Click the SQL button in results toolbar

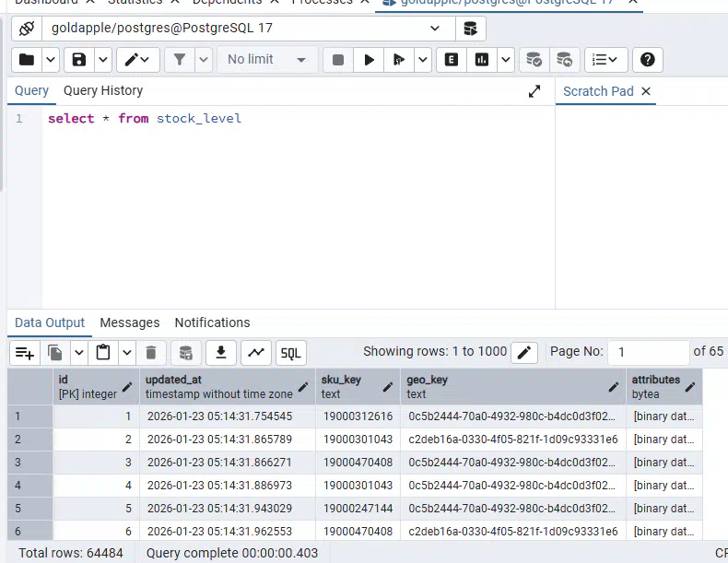[290, 352]
